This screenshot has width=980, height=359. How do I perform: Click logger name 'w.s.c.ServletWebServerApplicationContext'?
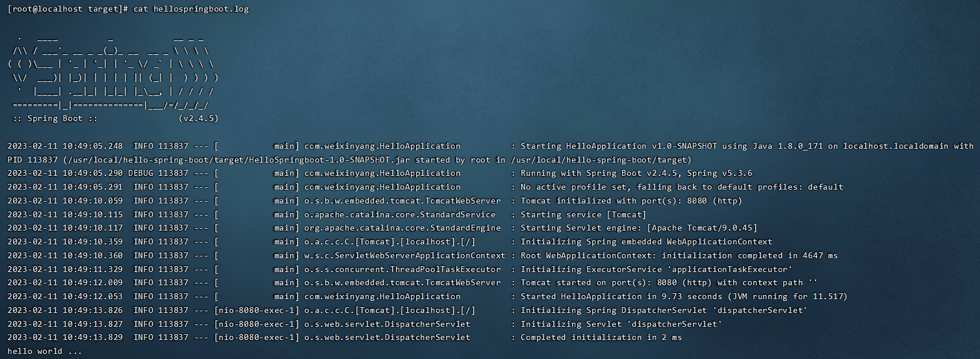[405, 255]
